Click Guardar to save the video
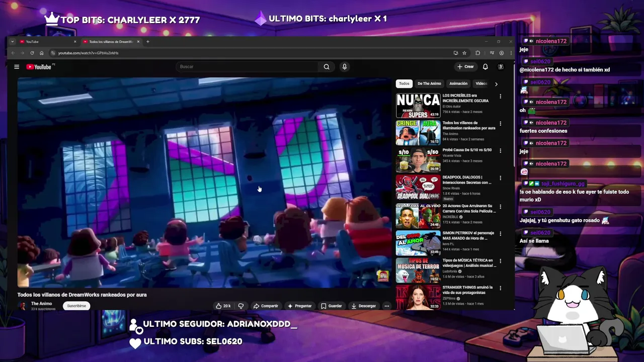This screenshot has height=362, width=644. pyautogui.click(x=331, y=306)
